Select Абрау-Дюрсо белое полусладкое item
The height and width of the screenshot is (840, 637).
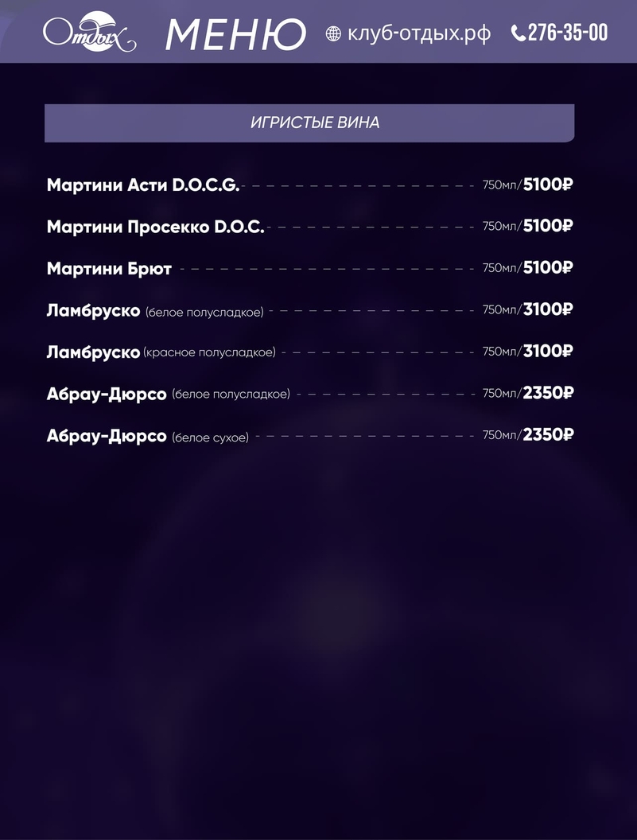tap(168, 394)
